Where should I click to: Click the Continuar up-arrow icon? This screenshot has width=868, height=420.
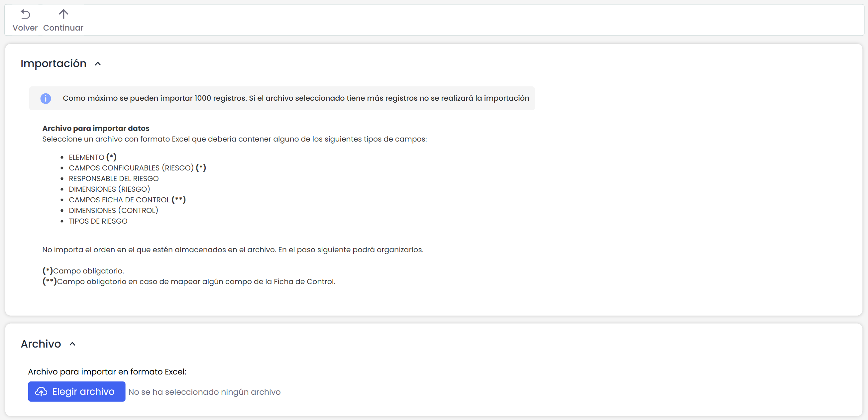(63, 14)
